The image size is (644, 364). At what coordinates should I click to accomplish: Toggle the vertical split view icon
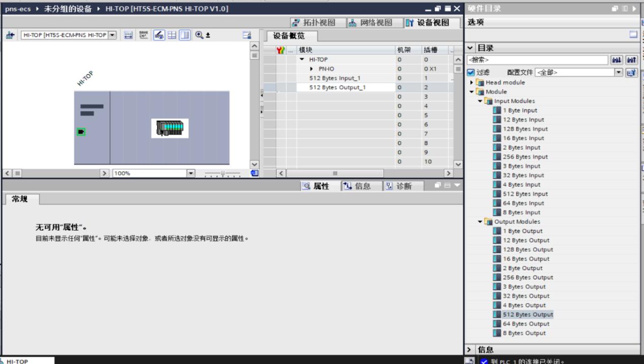pyautogui.click(x=184, y=36)
